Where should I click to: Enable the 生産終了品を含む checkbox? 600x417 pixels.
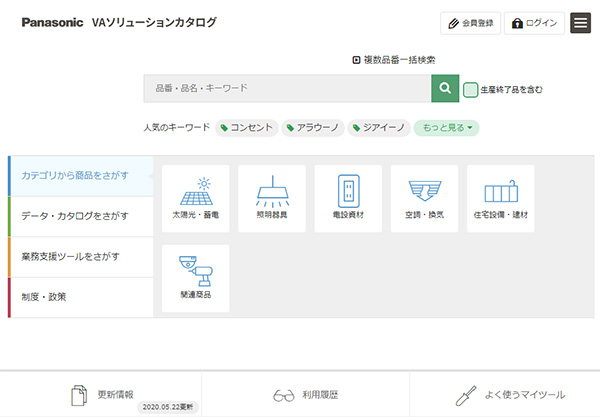471,89
